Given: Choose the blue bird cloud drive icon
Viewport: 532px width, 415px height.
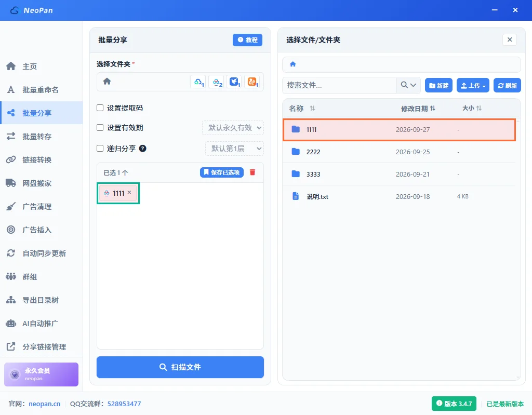Looking at the screenshot, I should tap(234, 82).
